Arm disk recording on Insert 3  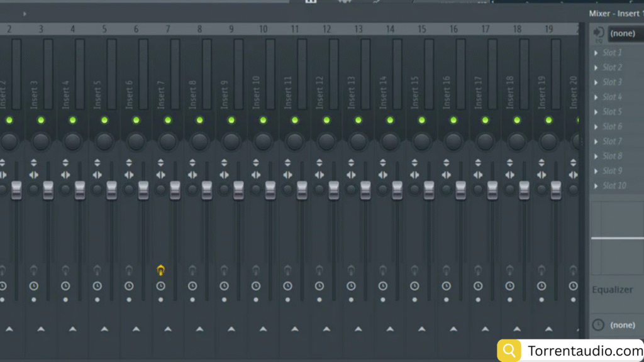click(34, 270)
